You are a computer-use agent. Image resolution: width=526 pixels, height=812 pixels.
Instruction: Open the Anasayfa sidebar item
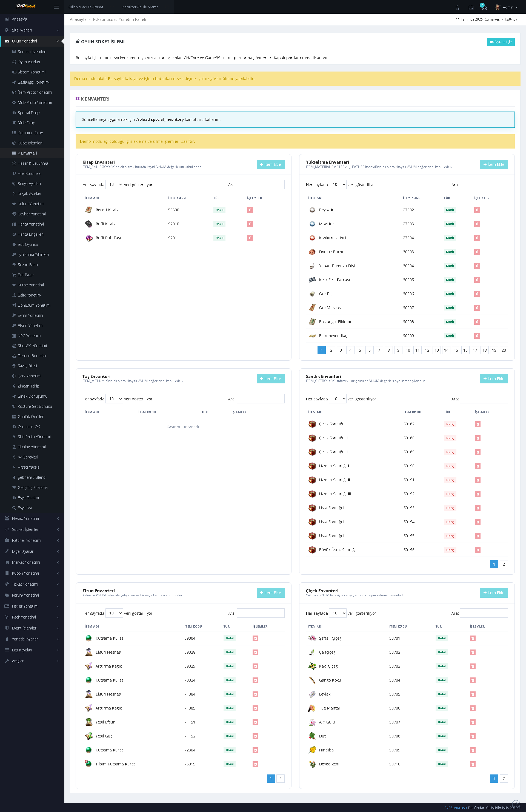(x=32, y=19)
